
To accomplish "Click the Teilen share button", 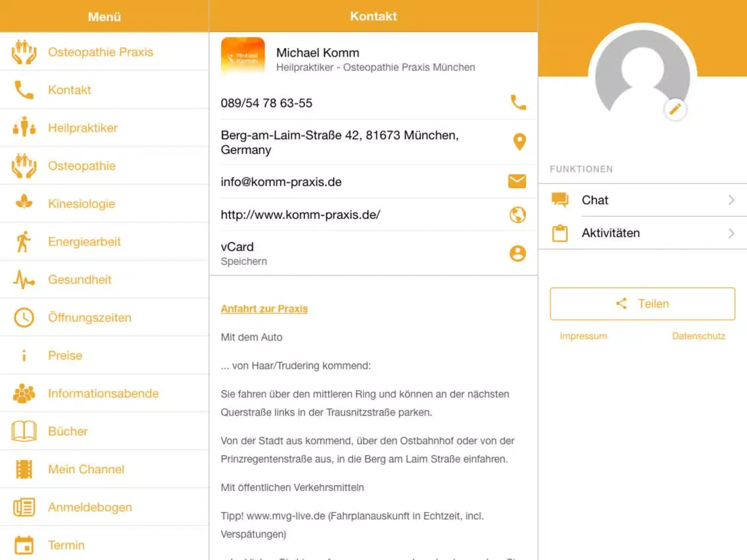I will click(x=642, y=304).
